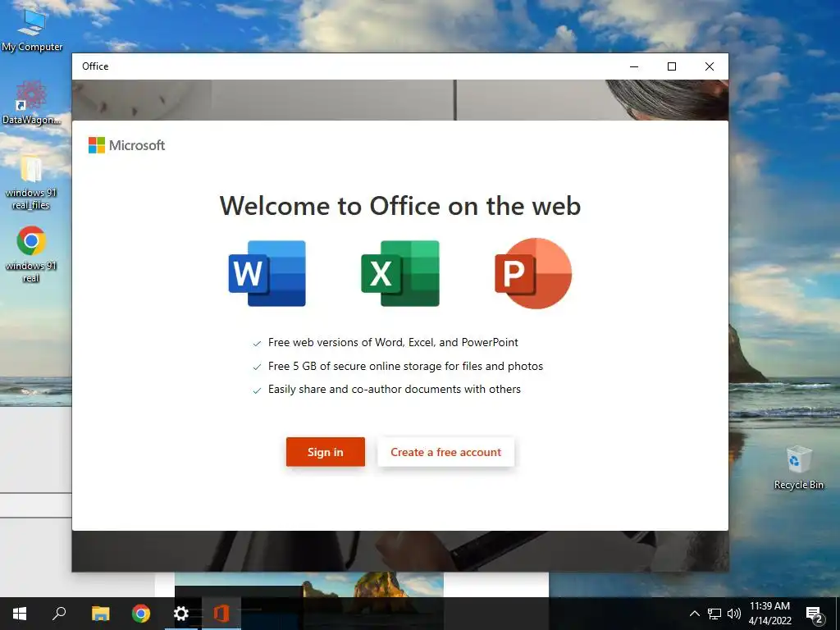The image size is (840, 630).
Task: Click 'Free 5 GB of secure online storage' line
Action: (x=405, y=366)
